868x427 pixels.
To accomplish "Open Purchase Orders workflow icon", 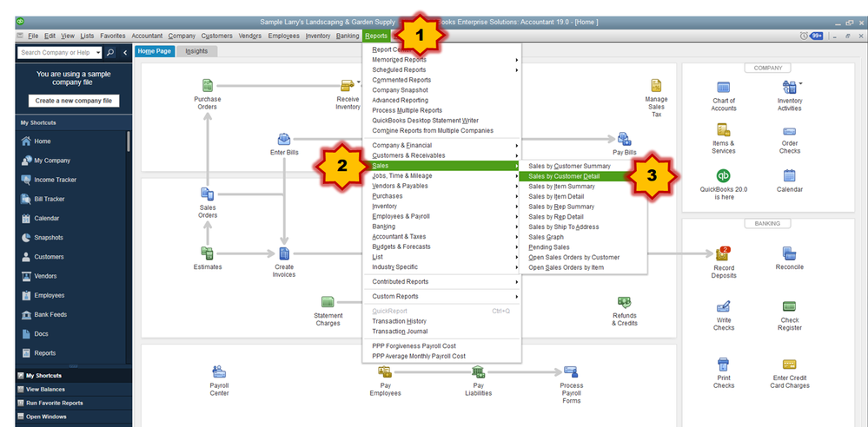I will 207,86.
